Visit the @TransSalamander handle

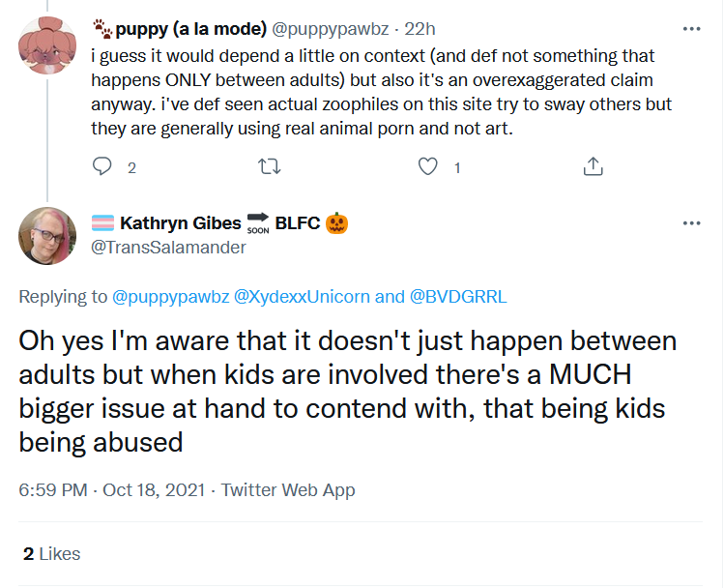[168, 248]
